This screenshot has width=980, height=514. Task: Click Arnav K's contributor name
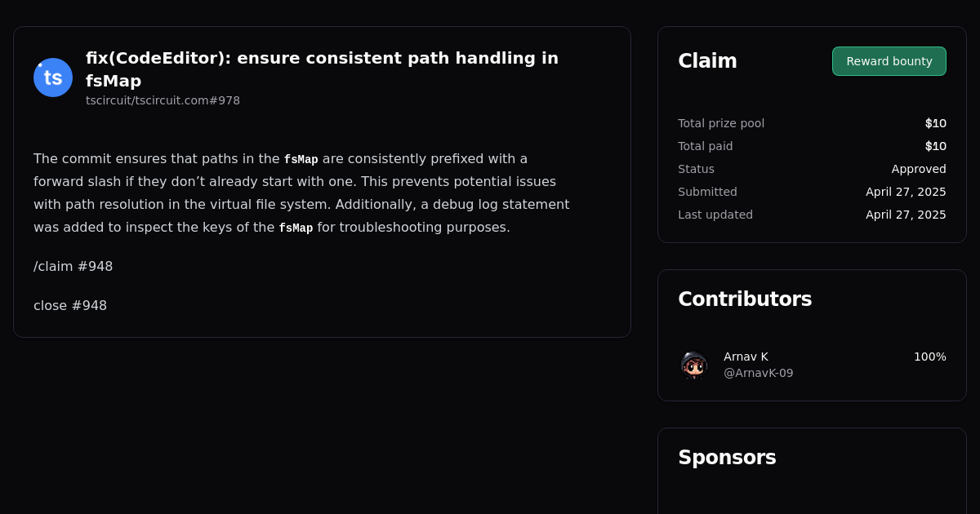pos(746,357)
